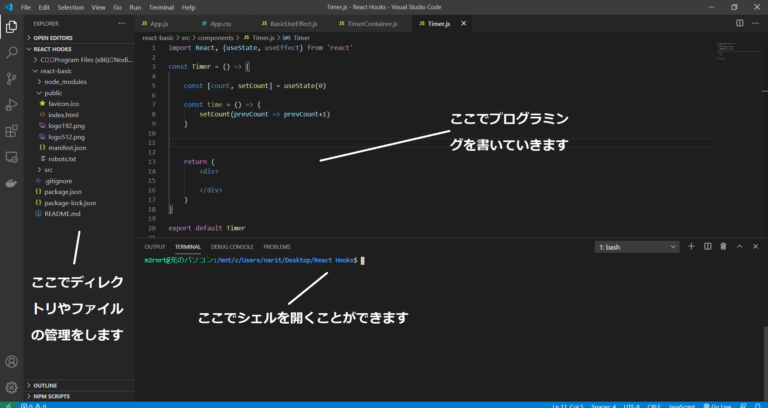
Task: Open the Go menu
Action: point(118,7)
